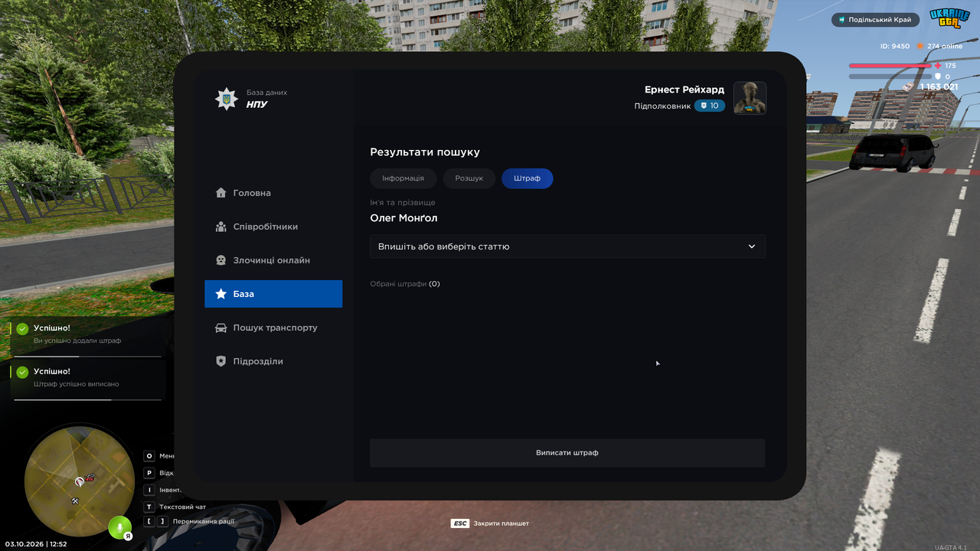The width and height of the screenshot is (980, 551).
Task: Click the car icon beside Пошук транспорту
Action: pos(220,328)
